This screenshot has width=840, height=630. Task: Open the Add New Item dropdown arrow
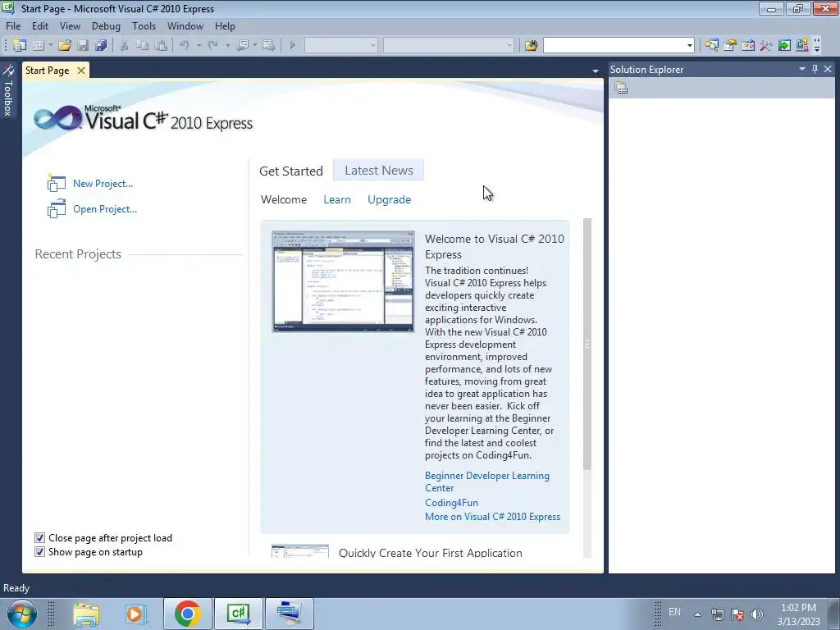click(50, 46)
